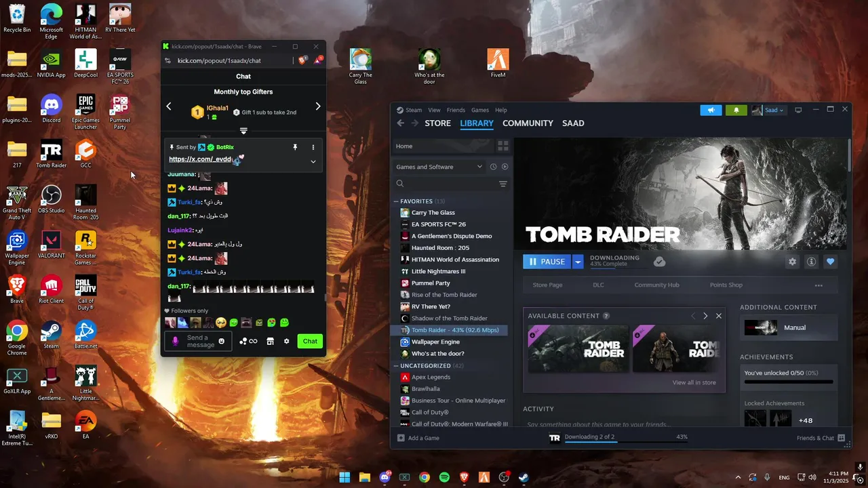Show next Available Content item
868x488 pixels.
705,316
